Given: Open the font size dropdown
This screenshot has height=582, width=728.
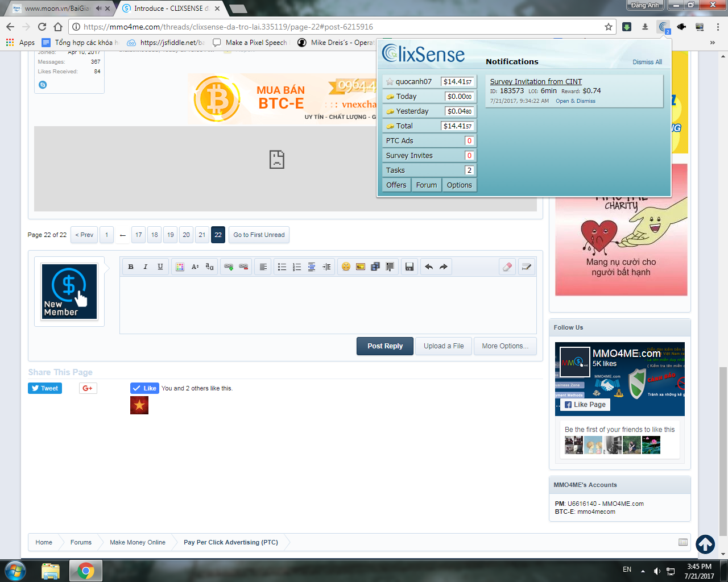Looking at the screenshot, I should click(195, 267).
